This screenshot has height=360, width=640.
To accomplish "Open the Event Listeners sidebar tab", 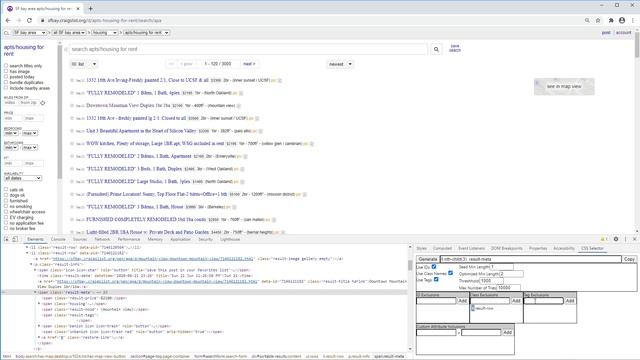I will (471, 248).
